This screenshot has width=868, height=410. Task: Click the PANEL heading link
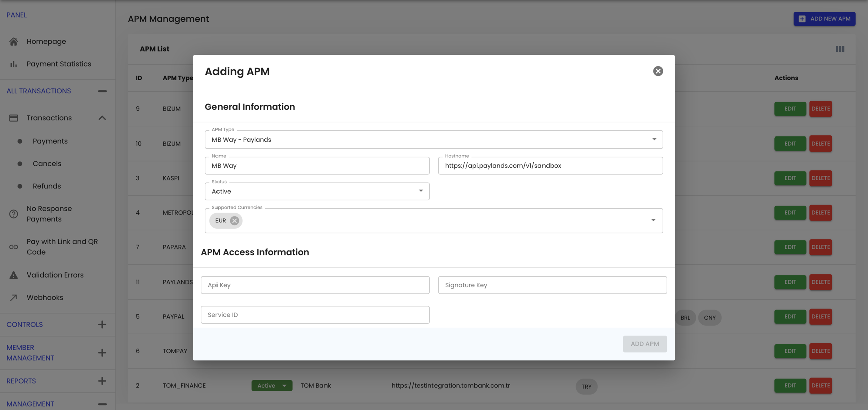pyautogui.click(x=17, y=15)
